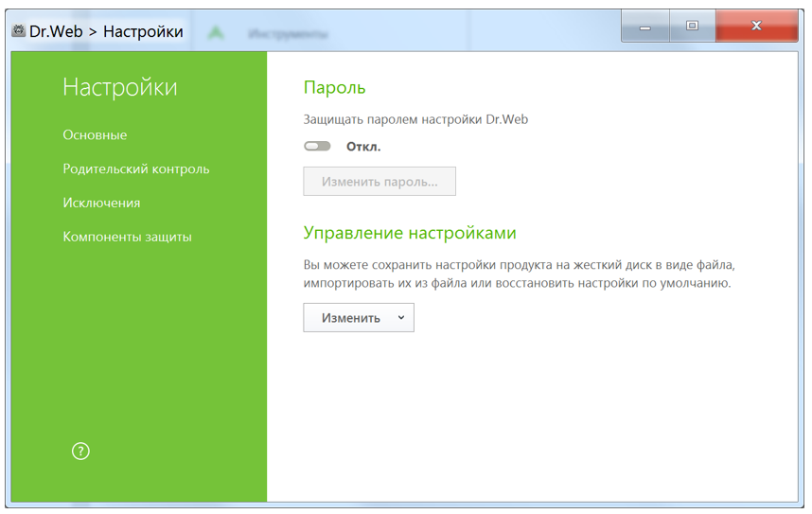Maximize the Dr.Web settings window
812x514 pixels.
(x=693, y=26)
